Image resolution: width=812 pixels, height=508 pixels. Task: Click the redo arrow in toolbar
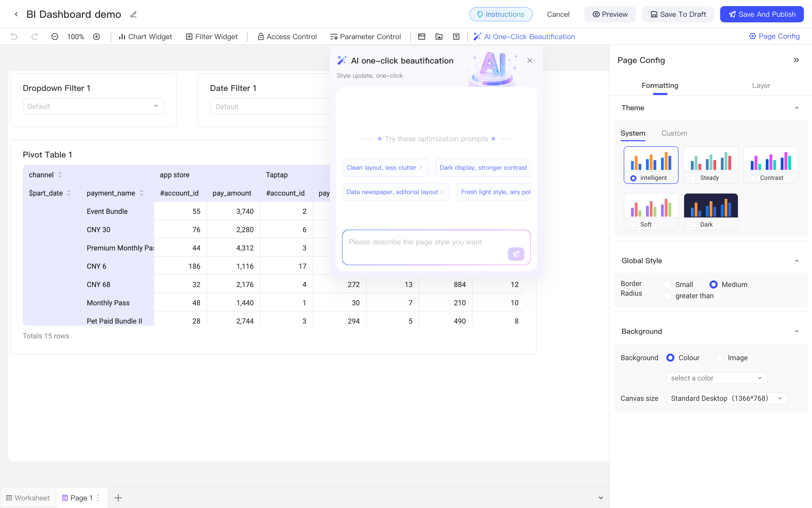point(34,36)
